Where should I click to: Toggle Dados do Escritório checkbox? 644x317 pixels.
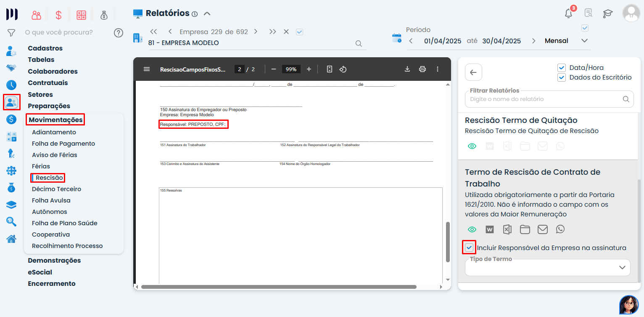[x=561, y=77]
